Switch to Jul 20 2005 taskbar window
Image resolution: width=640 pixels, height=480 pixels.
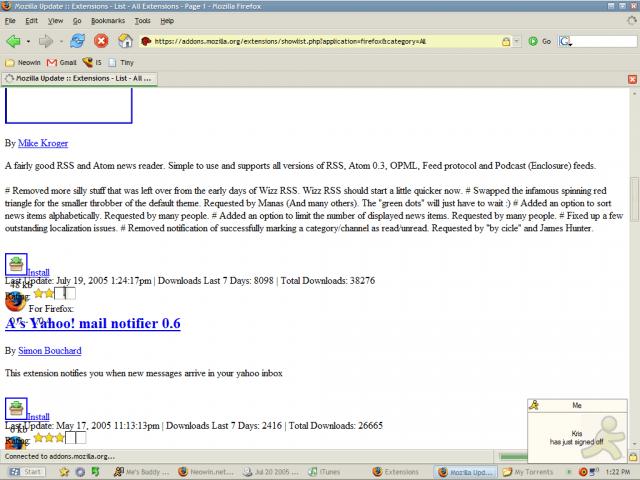click(271, 472)
